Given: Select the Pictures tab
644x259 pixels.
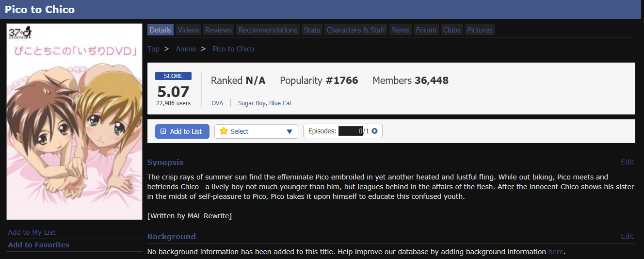Looking at the screenshot, I should click(x=480, y=30).
